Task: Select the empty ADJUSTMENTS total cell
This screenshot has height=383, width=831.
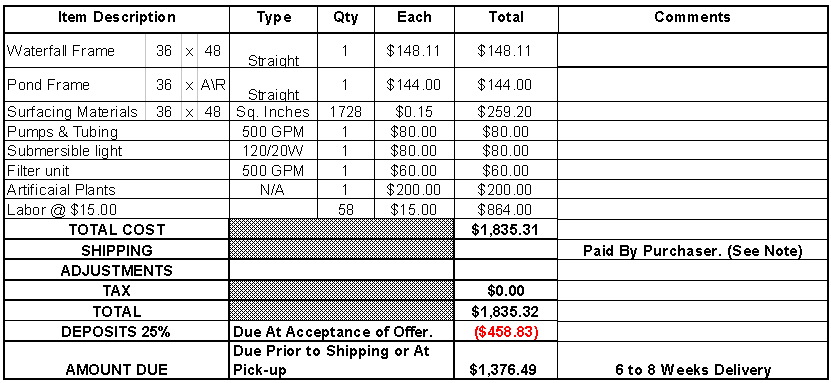Action: point(506,270)
